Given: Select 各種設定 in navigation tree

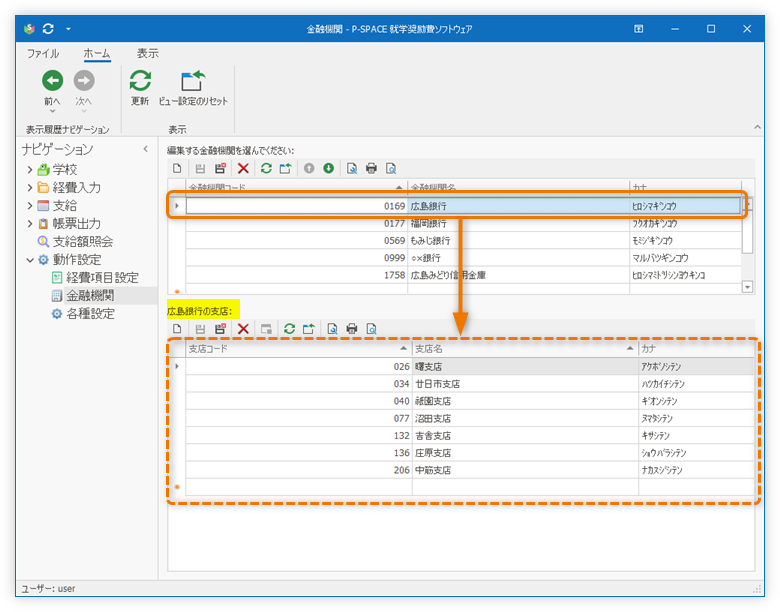Looking at the screenshot, I should pos(90,313).
